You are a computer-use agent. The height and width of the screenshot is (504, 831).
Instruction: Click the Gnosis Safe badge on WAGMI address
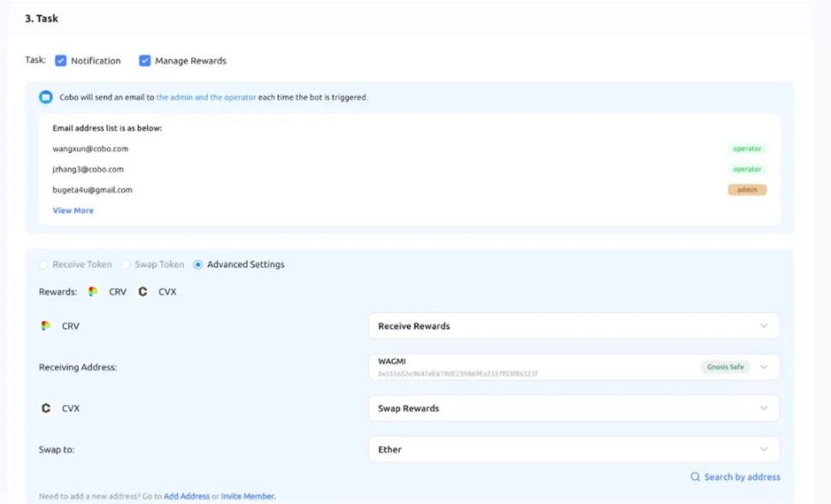[x=725, y=367]
